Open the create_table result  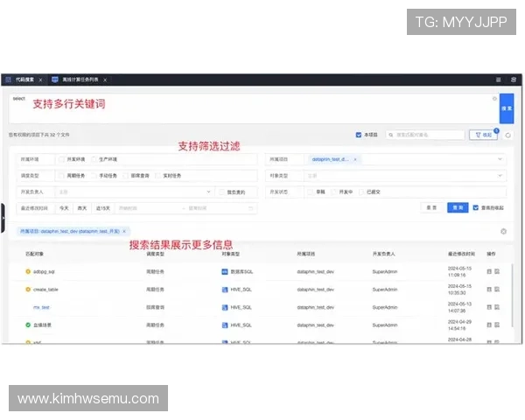(x=45, y=290)
